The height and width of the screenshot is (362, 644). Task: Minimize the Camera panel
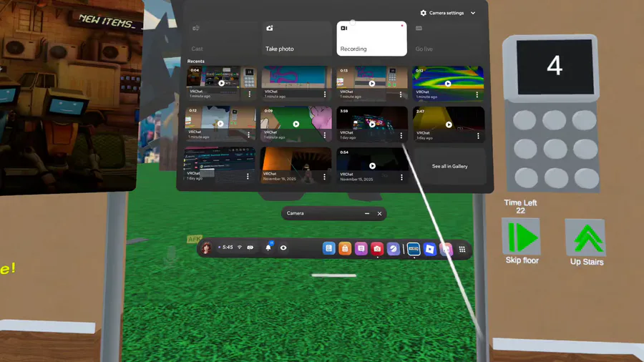(367, 213)
